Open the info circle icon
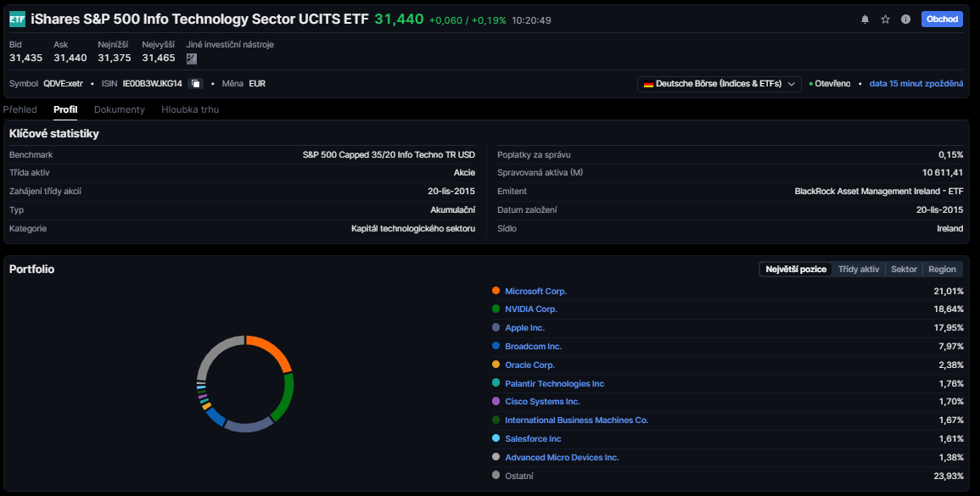This screenshot has height=496, width=980. click(x=905, y=20)
